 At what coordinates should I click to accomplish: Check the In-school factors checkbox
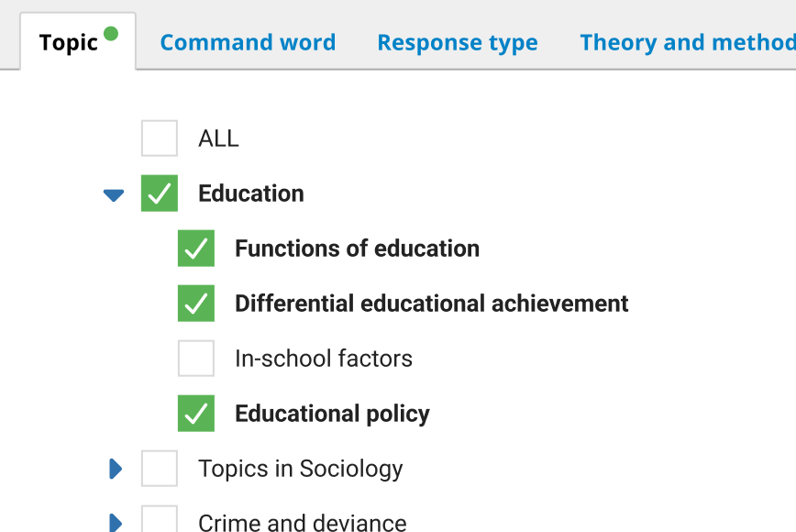pyautogui.click(x=196, y=359)
